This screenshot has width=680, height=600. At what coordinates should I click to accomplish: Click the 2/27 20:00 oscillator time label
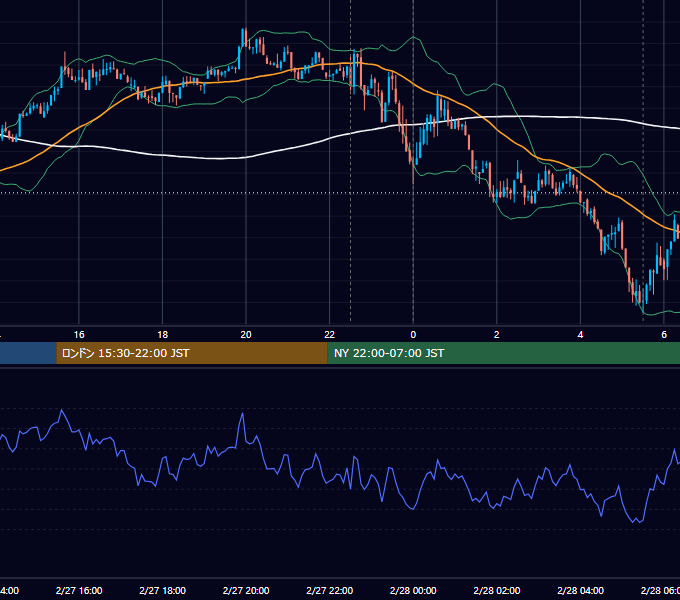tap(246, 590)
